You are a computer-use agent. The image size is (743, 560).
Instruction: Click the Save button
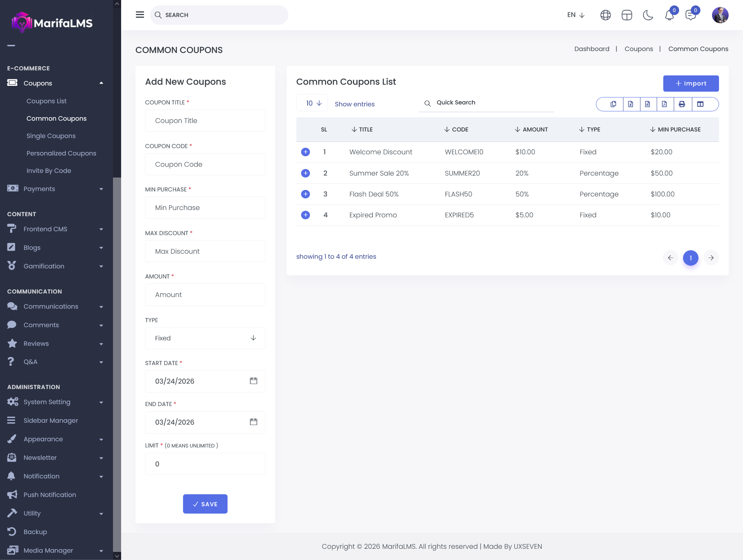pyautogui.click(x=205, y=504)
